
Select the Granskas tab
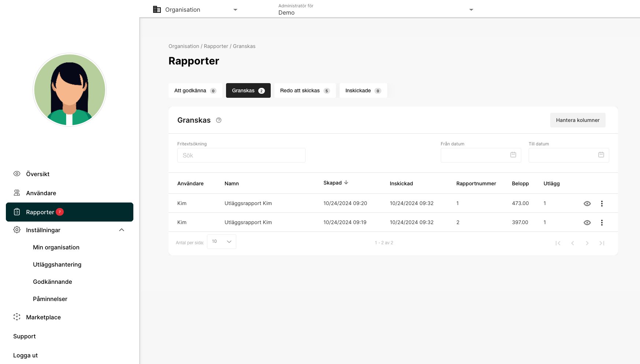tap(248, 90)
